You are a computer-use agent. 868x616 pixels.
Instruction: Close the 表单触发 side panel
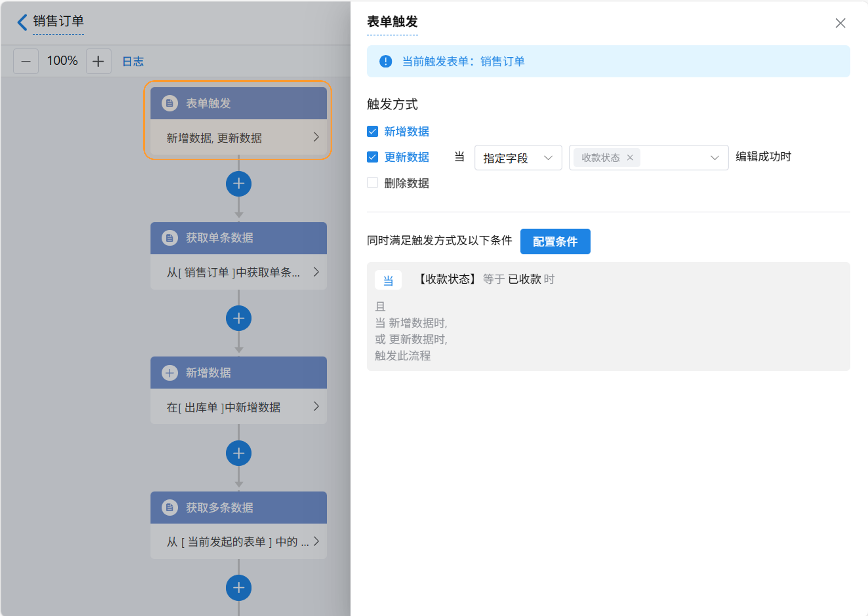click(x=840, y=23)
